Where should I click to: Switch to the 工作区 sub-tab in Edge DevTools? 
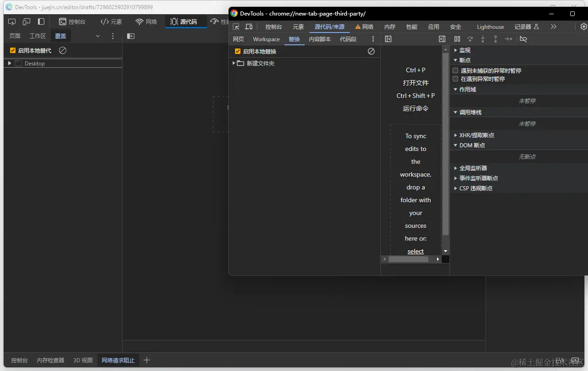(38, 36)
